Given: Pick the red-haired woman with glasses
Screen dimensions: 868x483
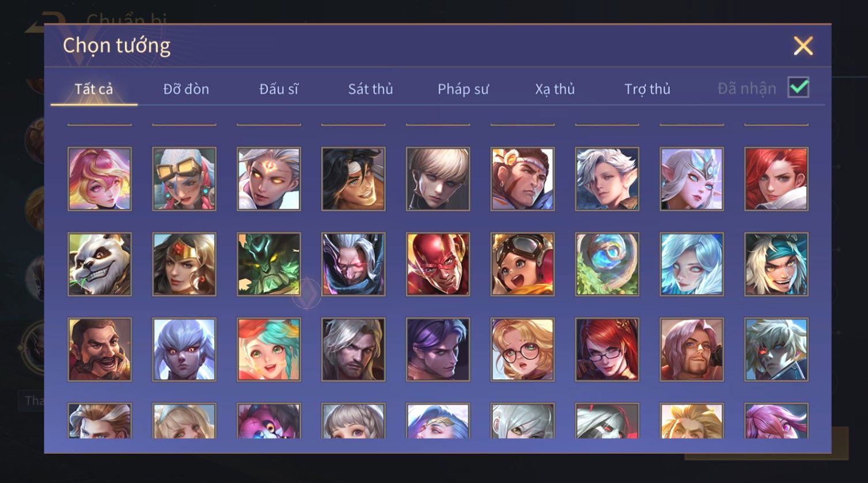Looking at the screenshot, I should (607, 349).
